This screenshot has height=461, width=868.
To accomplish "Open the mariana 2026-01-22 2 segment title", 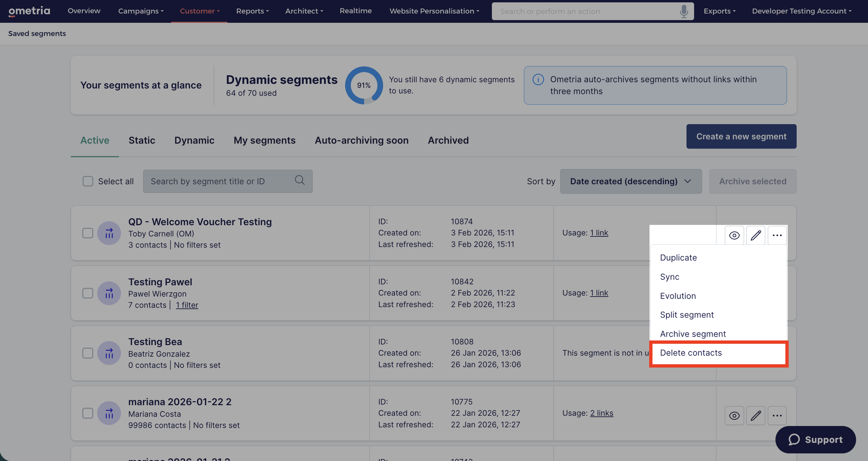I will (179, 402).
